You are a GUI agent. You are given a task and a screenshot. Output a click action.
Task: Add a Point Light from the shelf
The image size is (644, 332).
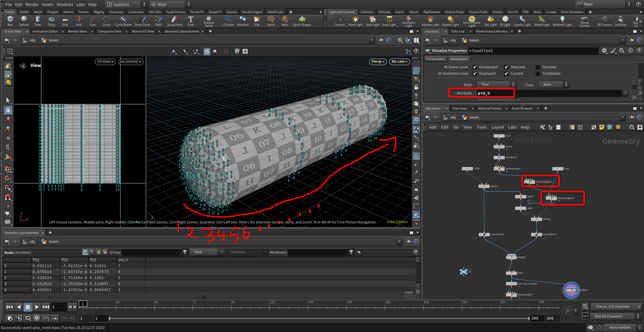coord(355,21)
